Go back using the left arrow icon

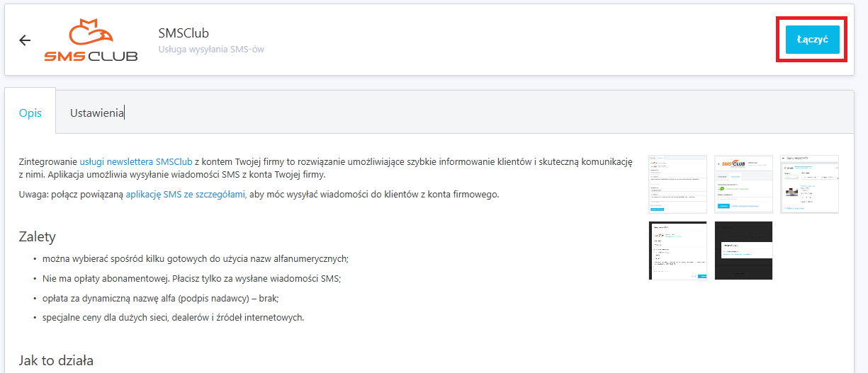coord(25,40)
